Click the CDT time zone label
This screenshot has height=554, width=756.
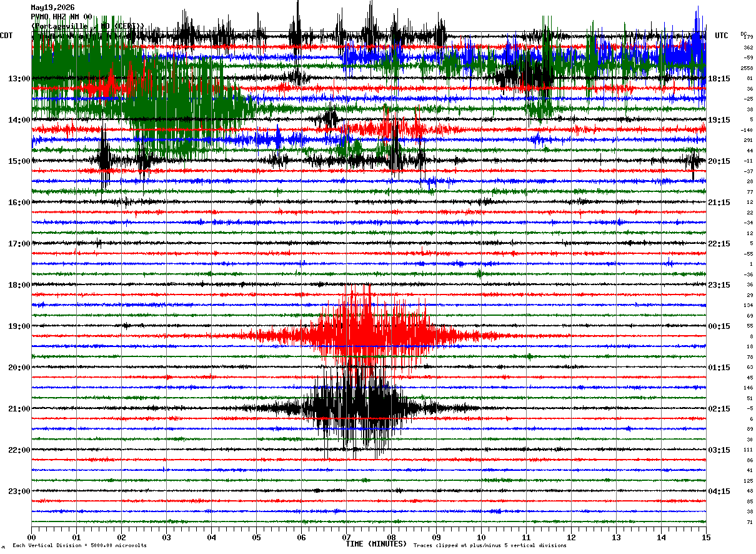point(7,36)
